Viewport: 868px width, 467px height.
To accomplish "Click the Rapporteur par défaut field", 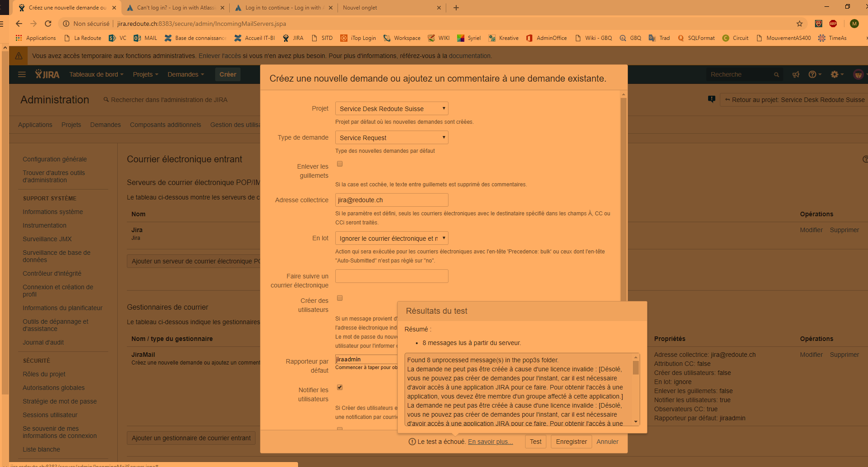I will 366,360.
